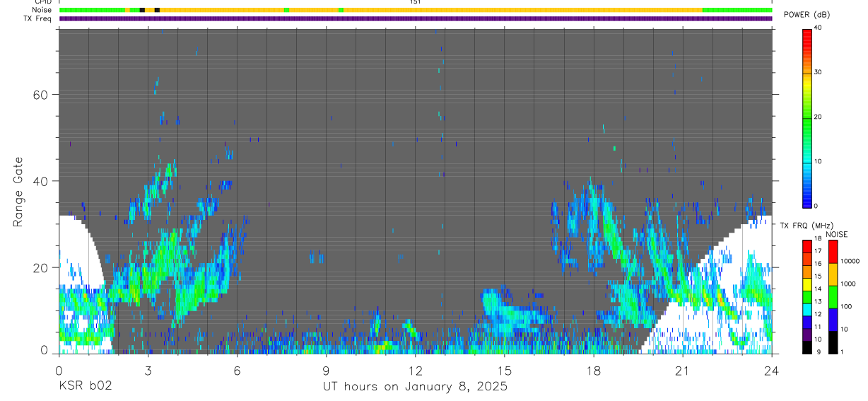Click the x-axis tick label '21'

point(682,370)
